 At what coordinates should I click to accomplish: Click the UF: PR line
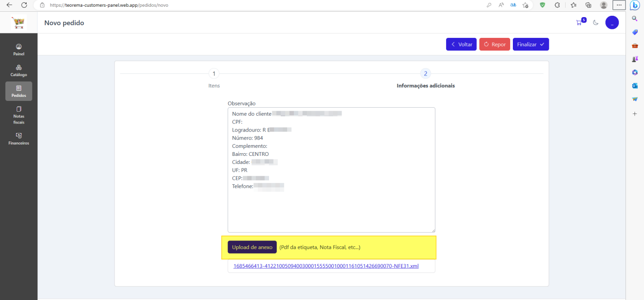click(240, 170)
